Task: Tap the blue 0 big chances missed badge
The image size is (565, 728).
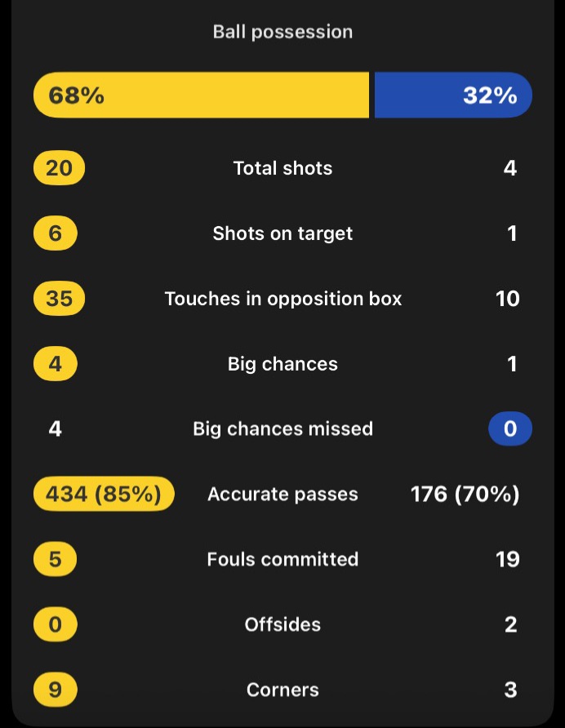Action: pyautogui.click(x=510, y=428)
